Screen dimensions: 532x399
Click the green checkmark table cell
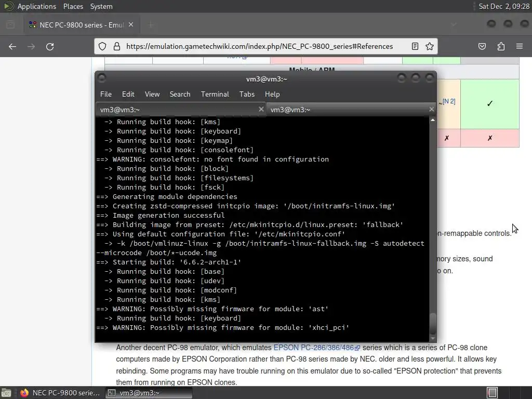[489, 104]
